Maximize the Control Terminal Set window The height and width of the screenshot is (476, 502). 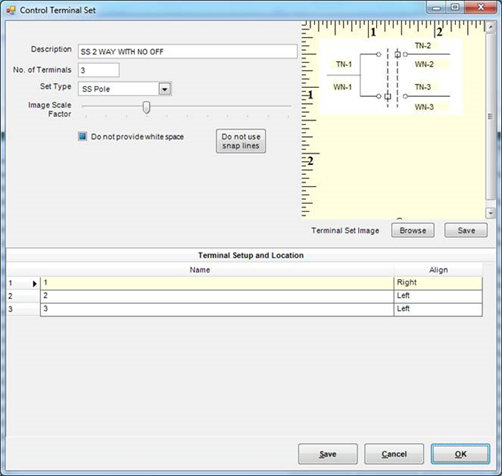click(x=455, y=7)
